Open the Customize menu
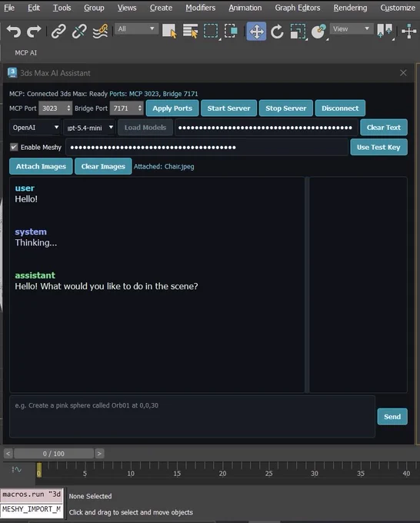 (x=398, y=8)
